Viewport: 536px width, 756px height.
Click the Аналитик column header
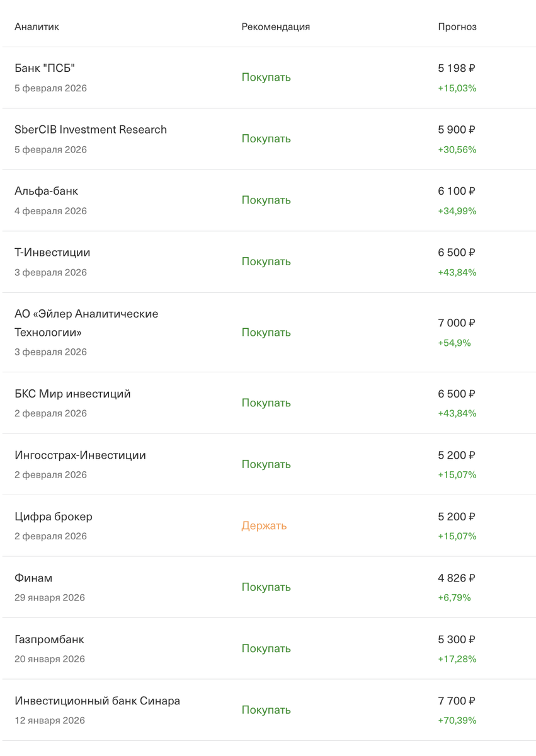coord(37,27)
